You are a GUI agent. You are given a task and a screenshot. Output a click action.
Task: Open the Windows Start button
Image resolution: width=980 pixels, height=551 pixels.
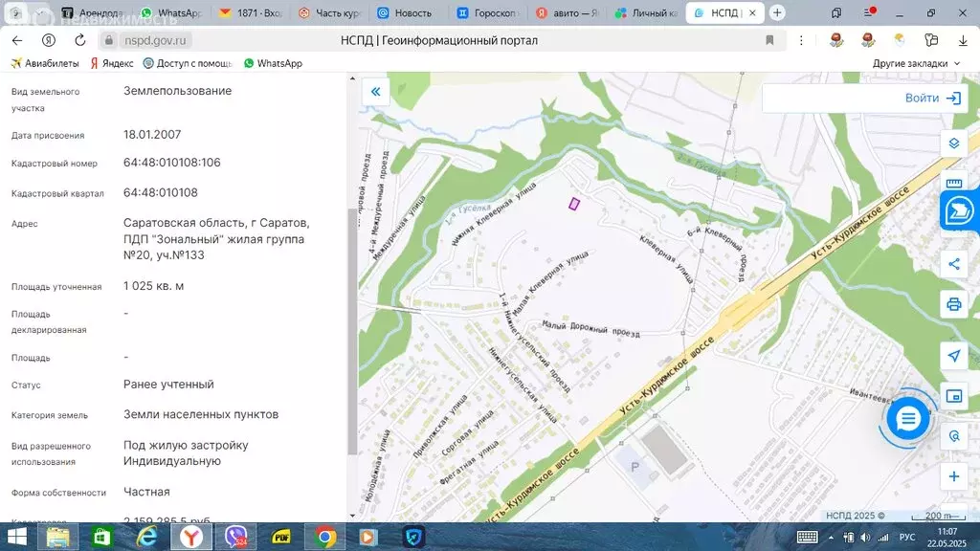click(17, 537)
